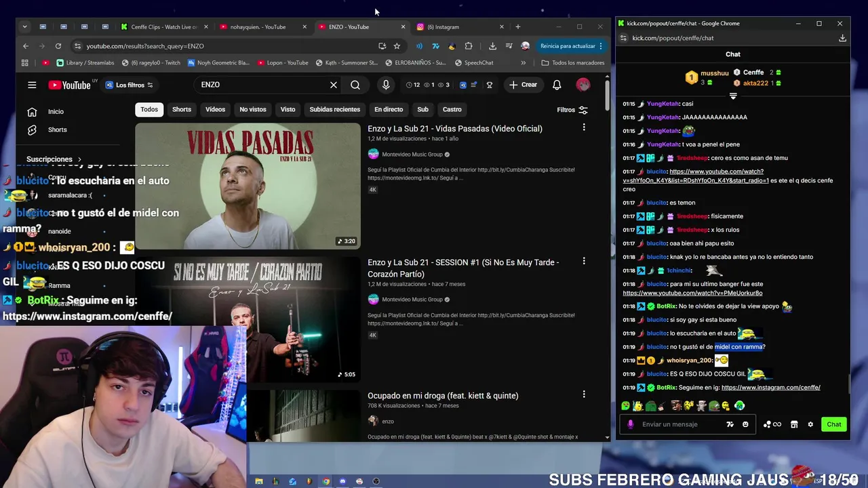Select the Subidas recientes chip
This screenshot has height=488, width=868.
tap(335, 109)
